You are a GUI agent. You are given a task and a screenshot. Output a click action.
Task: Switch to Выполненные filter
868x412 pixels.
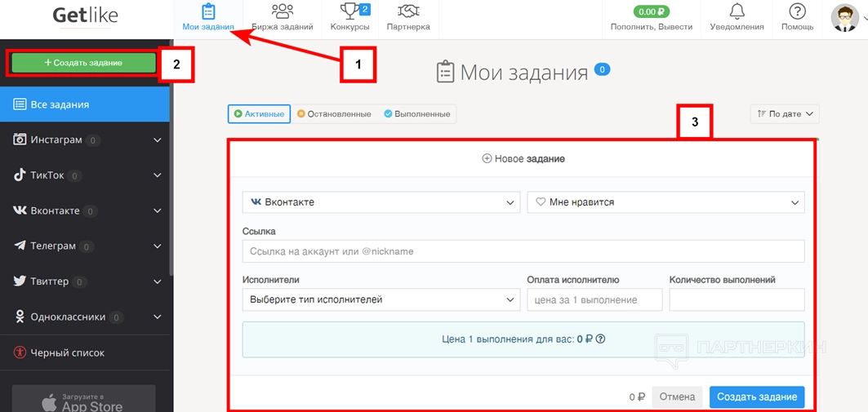click(416, 114)
